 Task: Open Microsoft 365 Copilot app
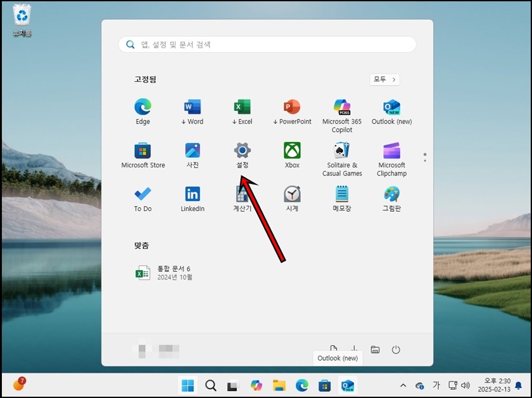point(341,115)
